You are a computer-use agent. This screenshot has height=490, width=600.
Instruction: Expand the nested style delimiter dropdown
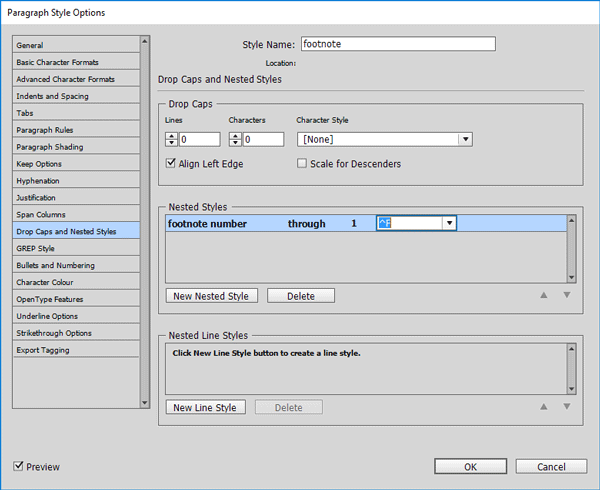pos(449,224)
